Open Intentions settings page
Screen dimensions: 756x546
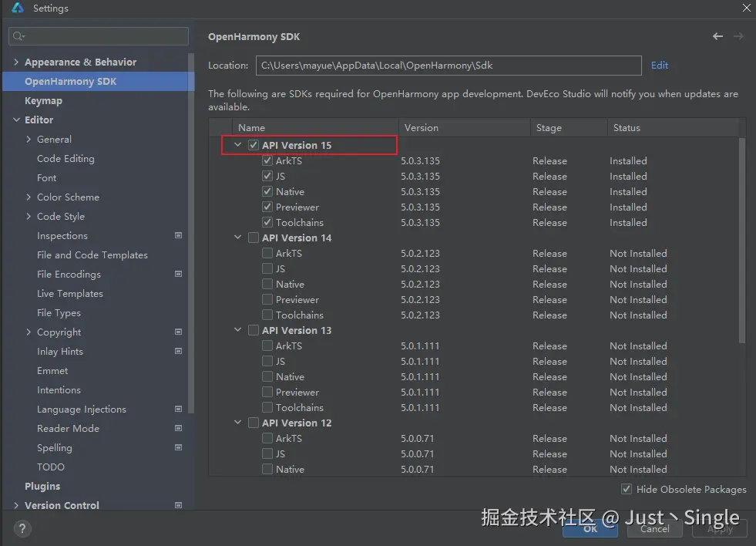pos(59,389)
